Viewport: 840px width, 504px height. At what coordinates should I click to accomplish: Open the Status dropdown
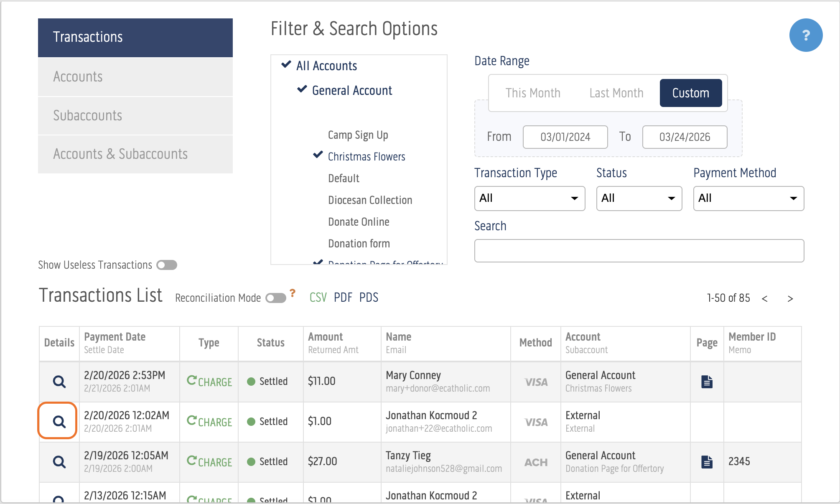pos(639,198)
